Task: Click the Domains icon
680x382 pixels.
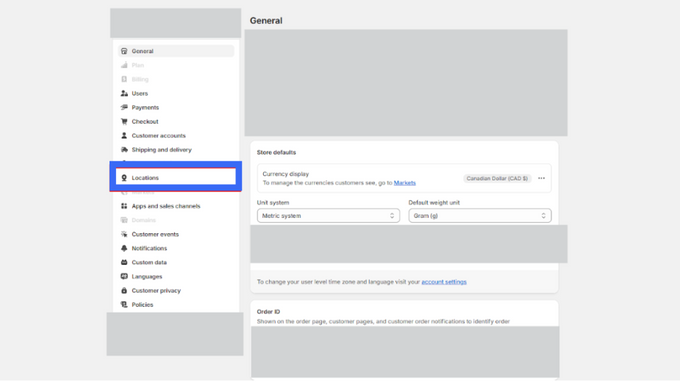Action: (x=124, y=220)
